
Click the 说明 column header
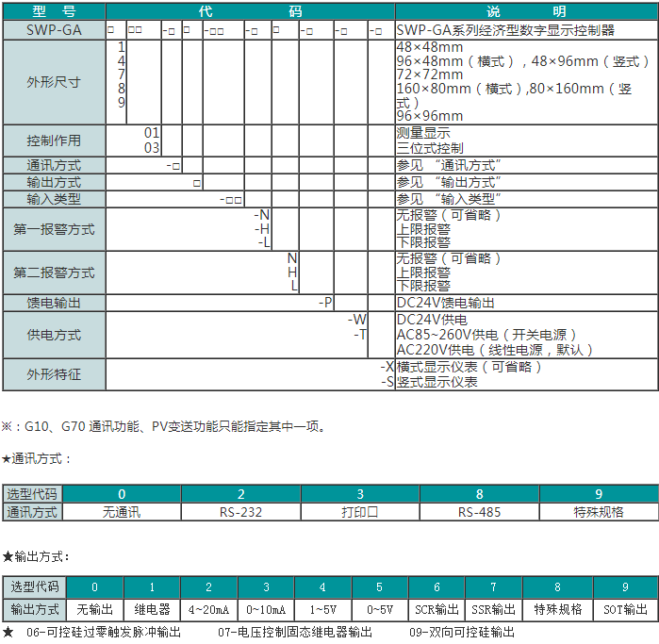click(x=527, y=11)
